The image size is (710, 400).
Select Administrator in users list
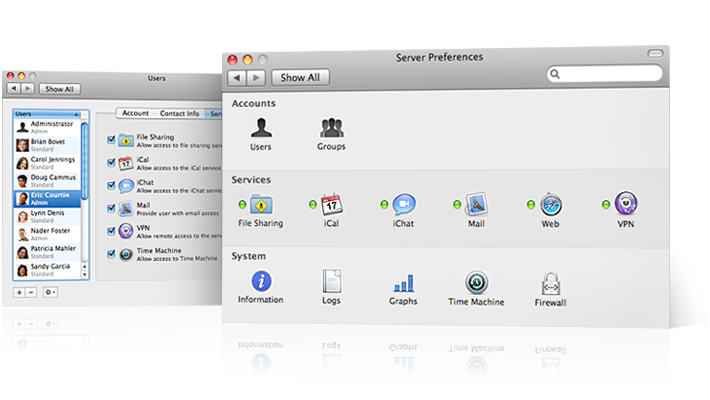(x=48, y=127)
